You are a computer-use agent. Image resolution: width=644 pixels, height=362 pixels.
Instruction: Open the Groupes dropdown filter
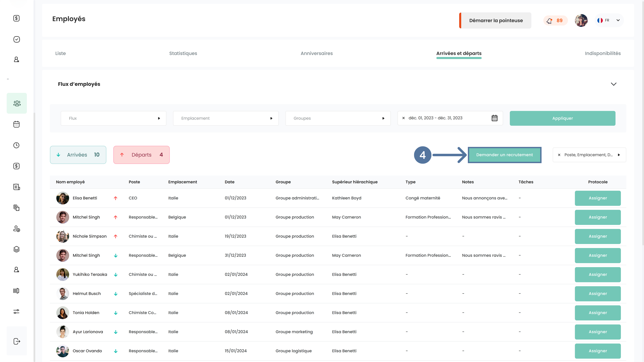[x=338, y=118]
